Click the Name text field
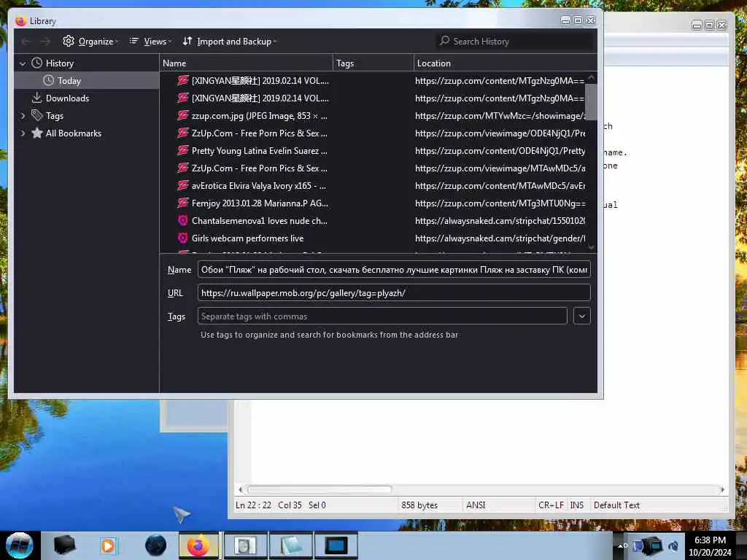The image size is (747, 560). point(394,270)
